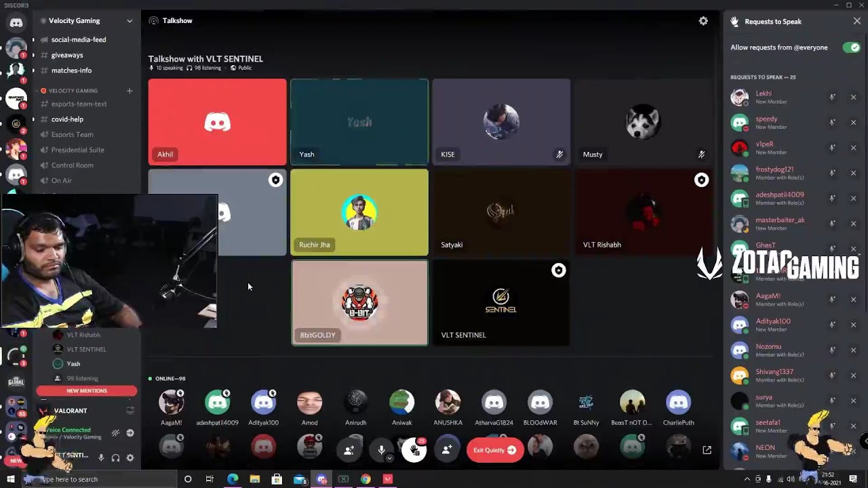This screenshot has height=488, width=868.
Task: Invite speedy to speak
Action: pyautogui.click(x=832, y=123)
